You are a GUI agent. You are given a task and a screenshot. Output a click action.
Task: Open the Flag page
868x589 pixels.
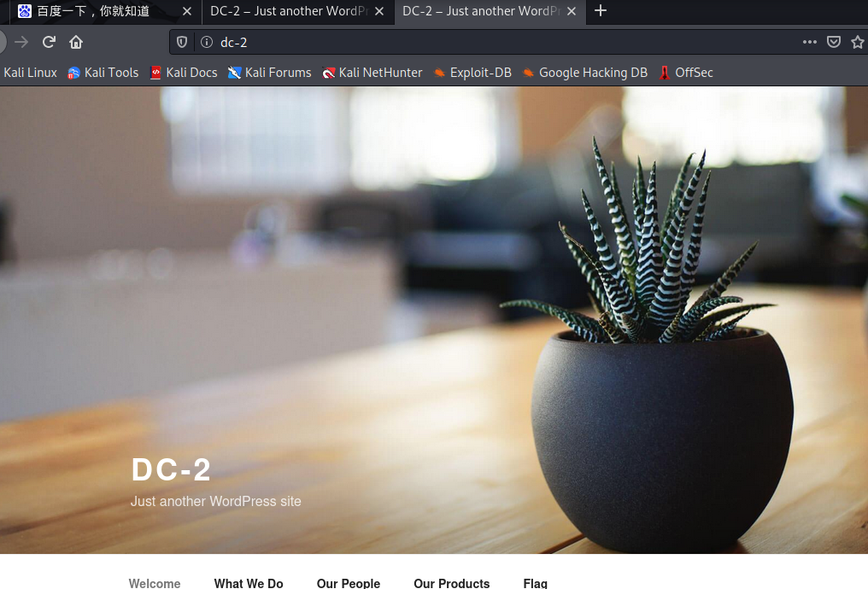click(536, 583)
